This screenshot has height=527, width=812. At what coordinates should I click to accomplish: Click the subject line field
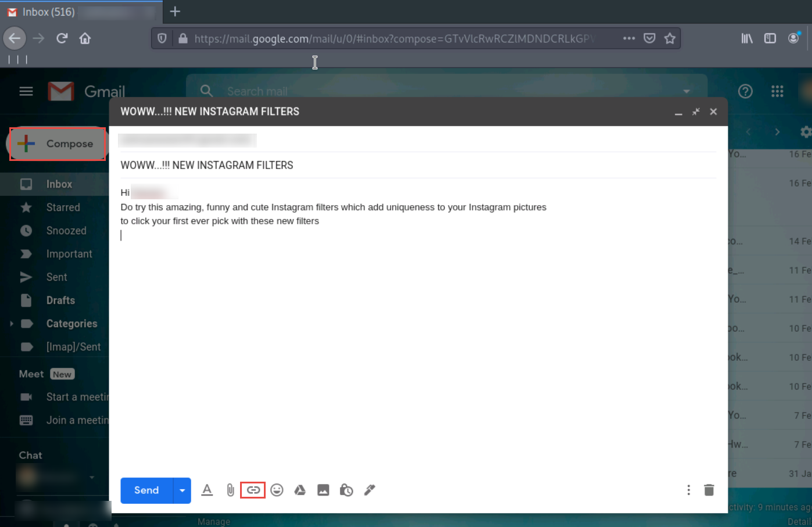coord(418,165)
